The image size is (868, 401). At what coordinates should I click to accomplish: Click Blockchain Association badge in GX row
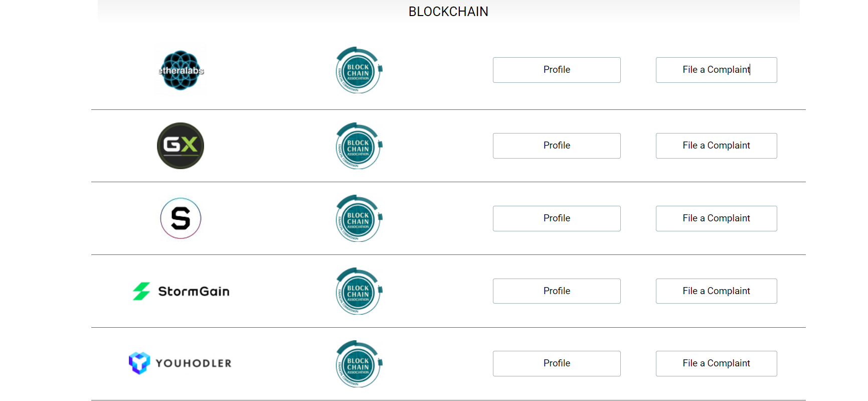(359, 146)
